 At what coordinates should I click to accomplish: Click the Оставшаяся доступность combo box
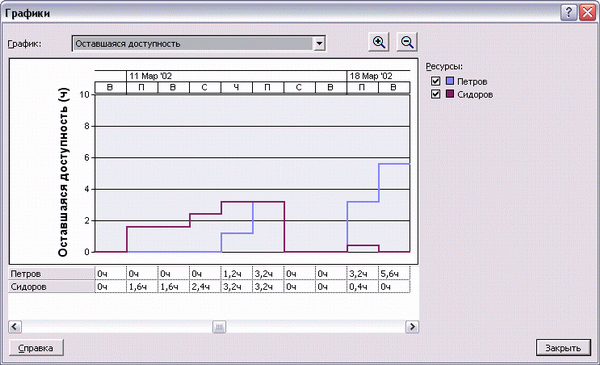click(x=199, y=44)
